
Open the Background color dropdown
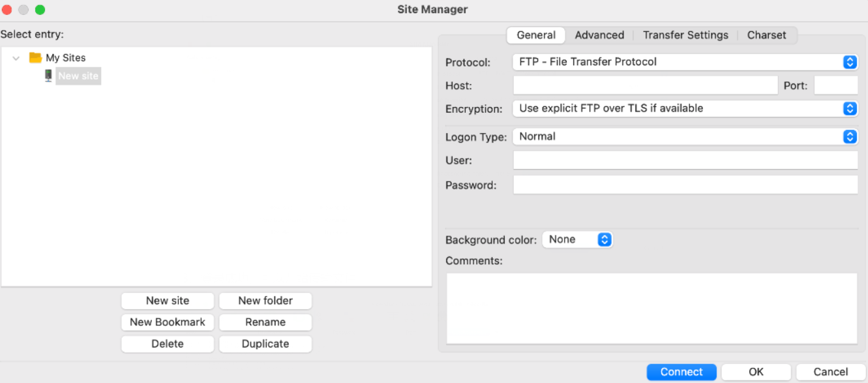[577, 239]
